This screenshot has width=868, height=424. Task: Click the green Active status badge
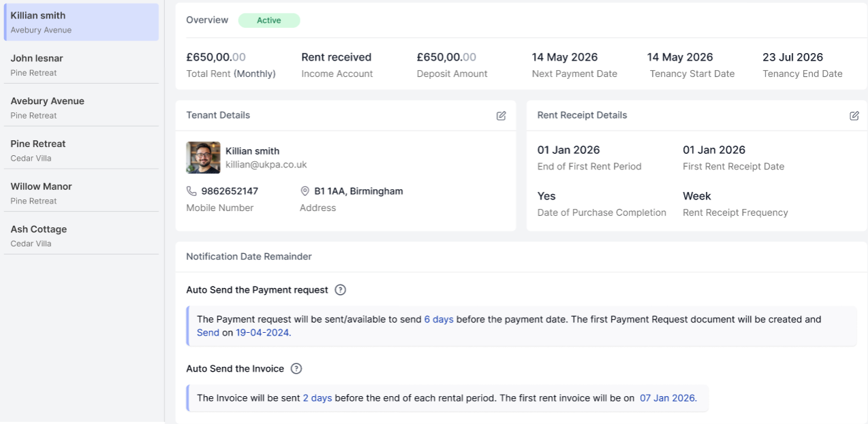click(x=268, y=20)
